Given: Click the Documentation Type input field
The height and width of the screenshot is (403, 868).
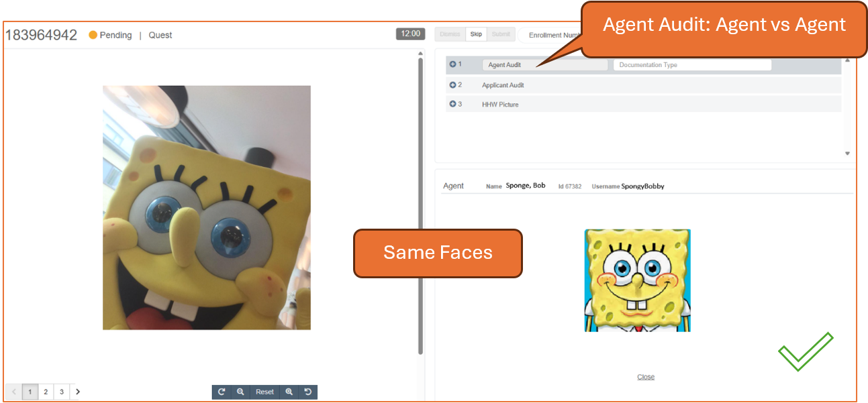Looking at the screenshot, I should click(x=692, y=65).
